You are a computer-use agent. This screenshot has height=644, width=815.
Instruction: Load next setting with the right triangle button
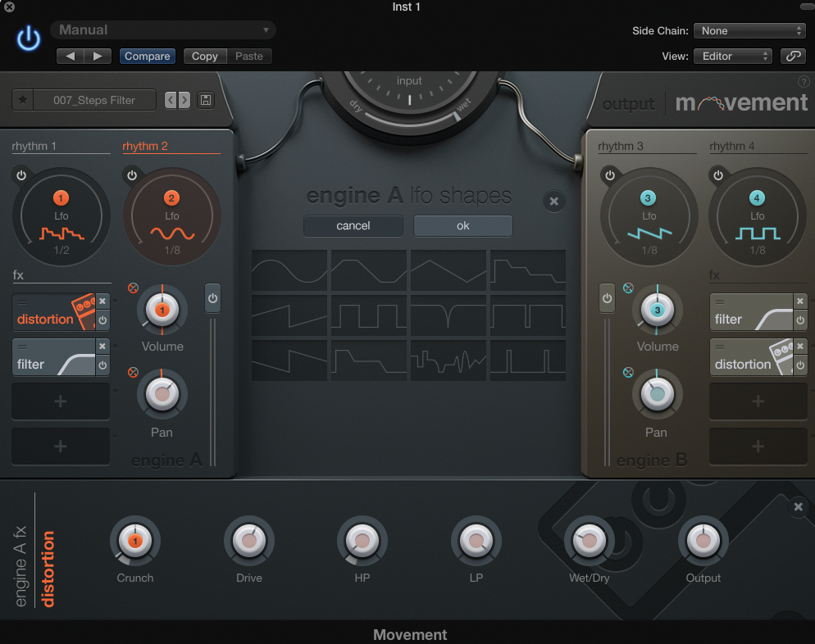point(98,56)
